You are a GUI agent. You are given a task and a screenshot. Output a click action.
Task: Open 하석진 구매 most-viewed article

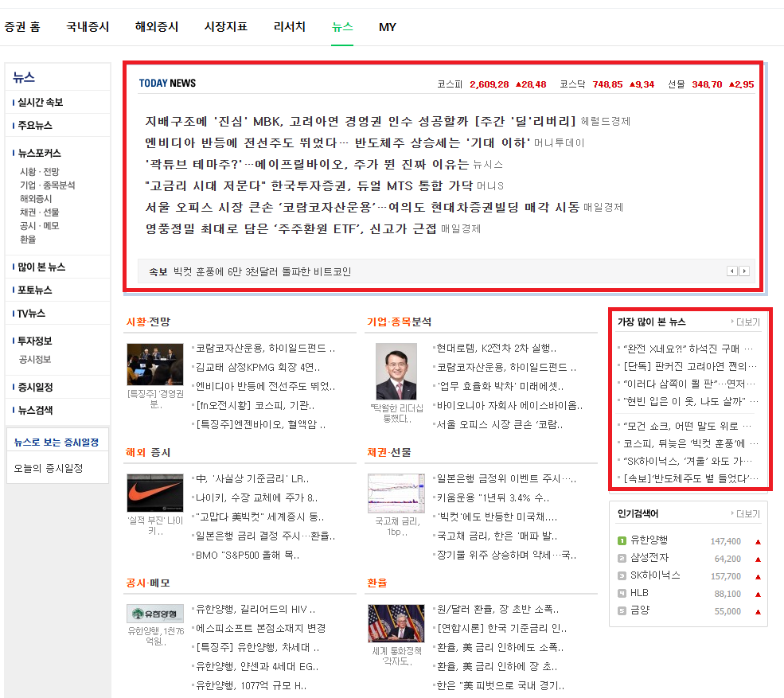[688, 349]
